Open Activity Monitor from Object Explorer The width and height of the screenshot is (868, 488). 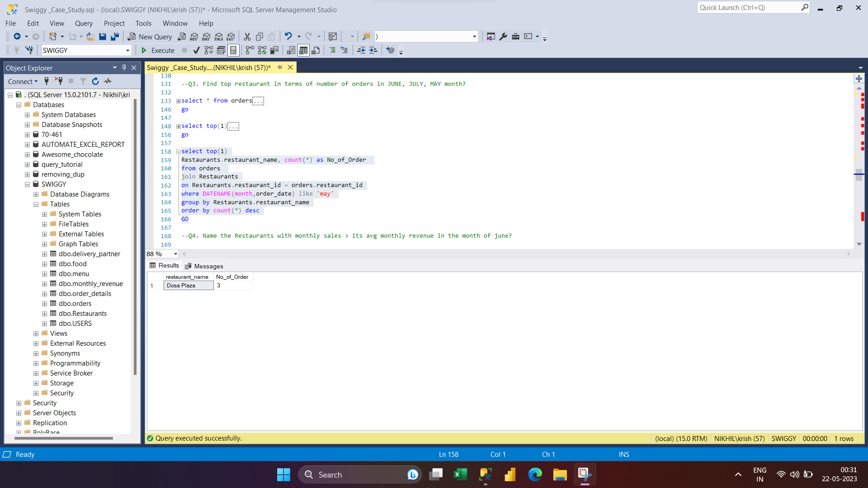(108, 81)
